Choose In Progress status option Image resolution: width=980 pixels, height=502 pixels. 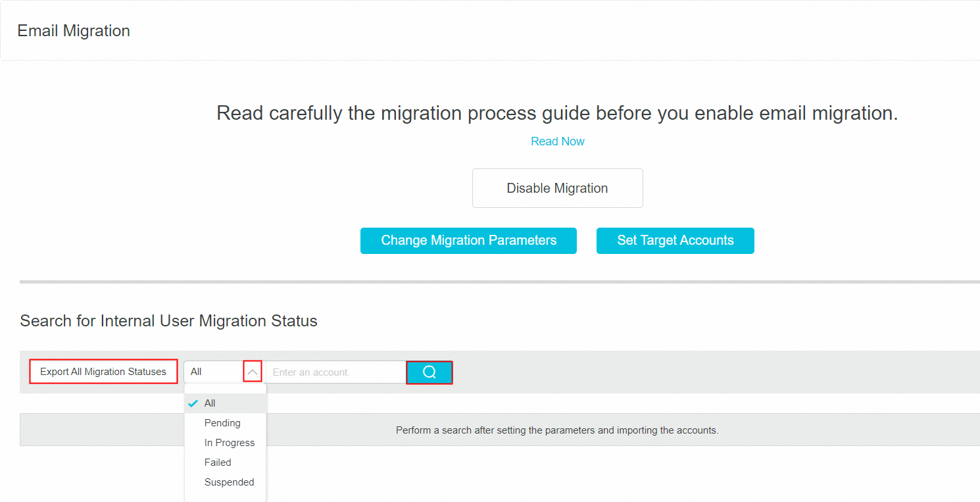pos(226,443)
